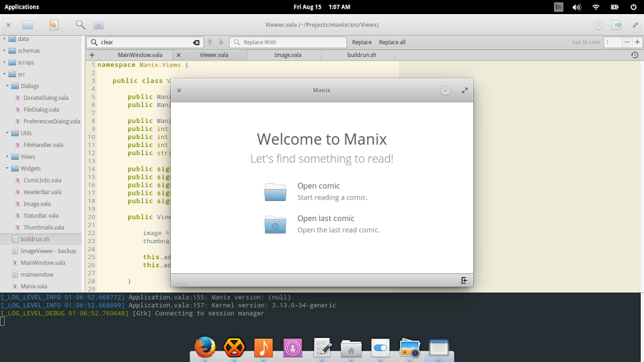Click Open comic in Manix welcome
The image size is (644, 362).
click(319, 186)
